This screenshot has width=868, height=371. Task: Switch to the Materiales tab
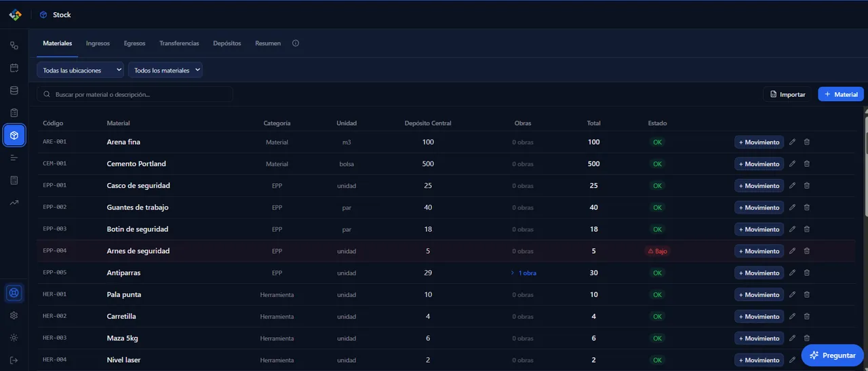(58, 43)
